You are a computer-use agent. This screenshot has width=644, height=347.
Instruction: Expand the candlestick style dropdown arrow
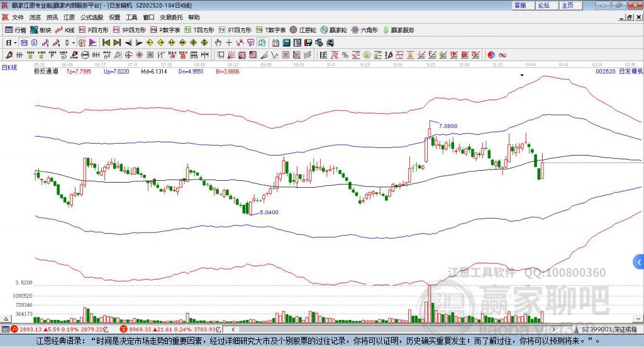click(74, 43)
